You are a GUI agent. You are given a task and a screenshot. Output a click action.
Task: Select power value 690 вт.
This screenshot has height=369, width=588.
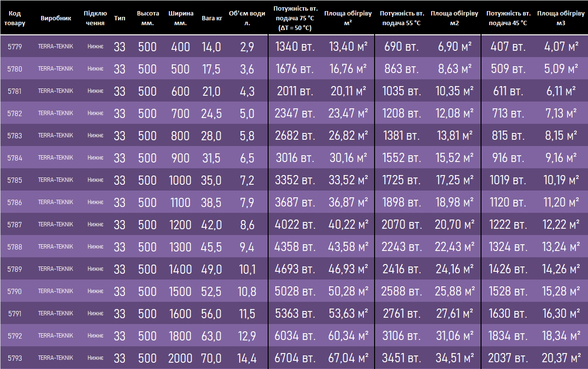click(x=402, y=47)
